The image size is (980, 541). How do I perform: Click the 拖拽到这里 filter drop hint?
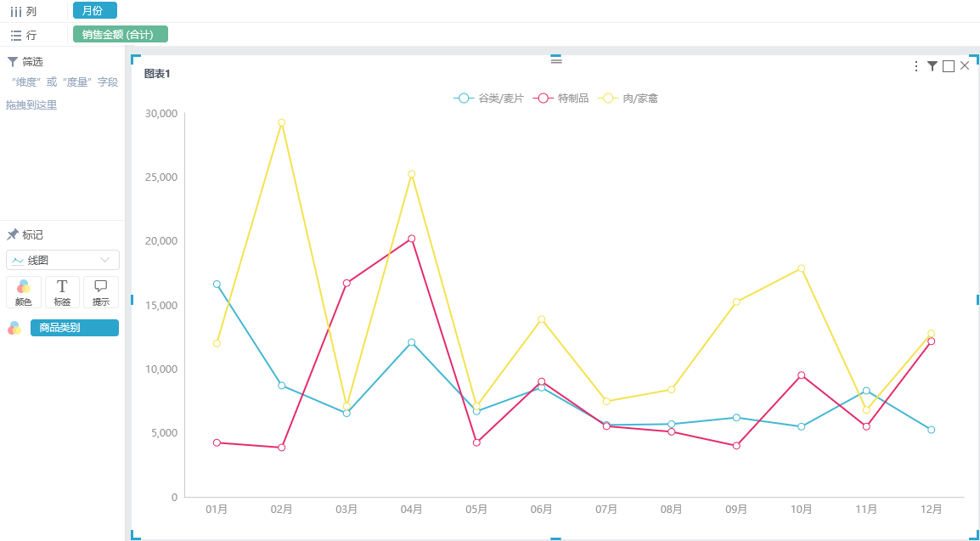(31, 105)
